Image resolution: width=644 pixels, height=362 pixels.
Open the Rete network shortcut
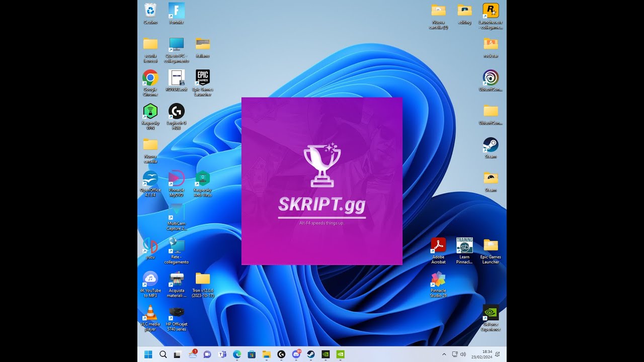tap(177, 251)
